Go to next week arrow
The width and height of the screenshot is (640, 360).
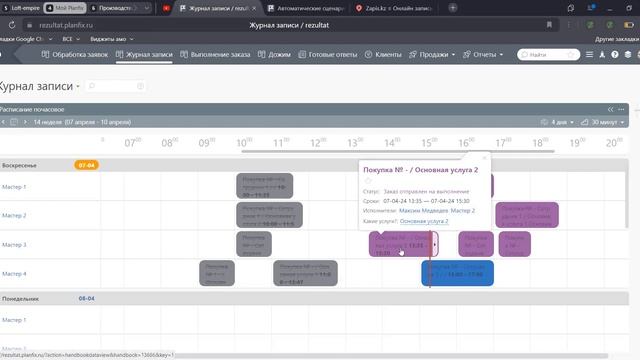click(25, 122)
